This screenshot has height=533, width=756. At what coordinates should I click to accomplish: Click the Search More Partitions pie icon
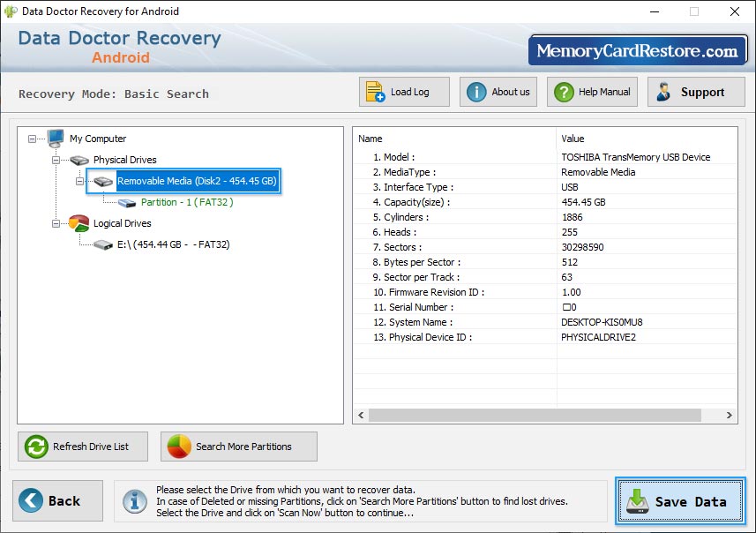tap(179, 447)
